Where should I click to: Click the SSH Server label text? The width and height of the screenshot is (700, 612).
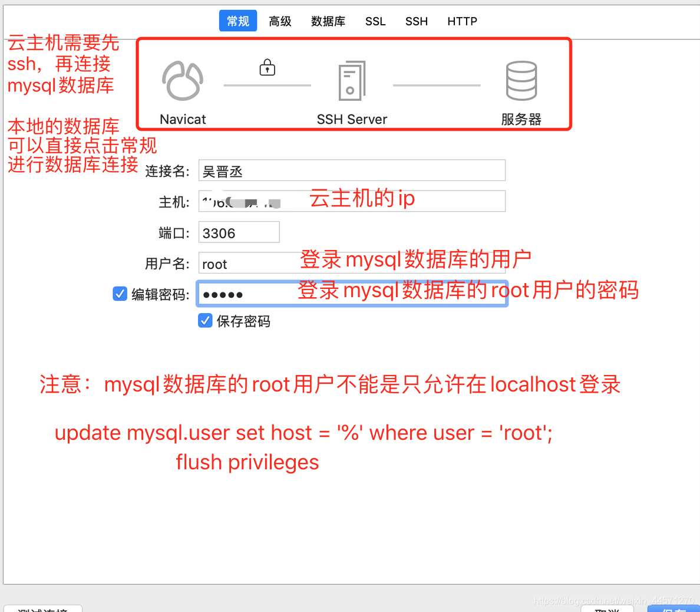(352, 119)
